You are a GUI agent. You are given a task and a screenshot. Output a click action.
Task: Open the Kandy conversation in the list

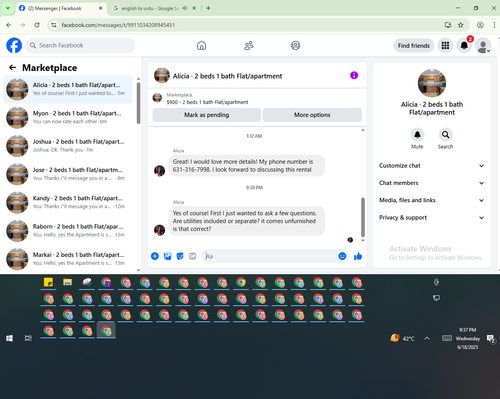[68, 202]
